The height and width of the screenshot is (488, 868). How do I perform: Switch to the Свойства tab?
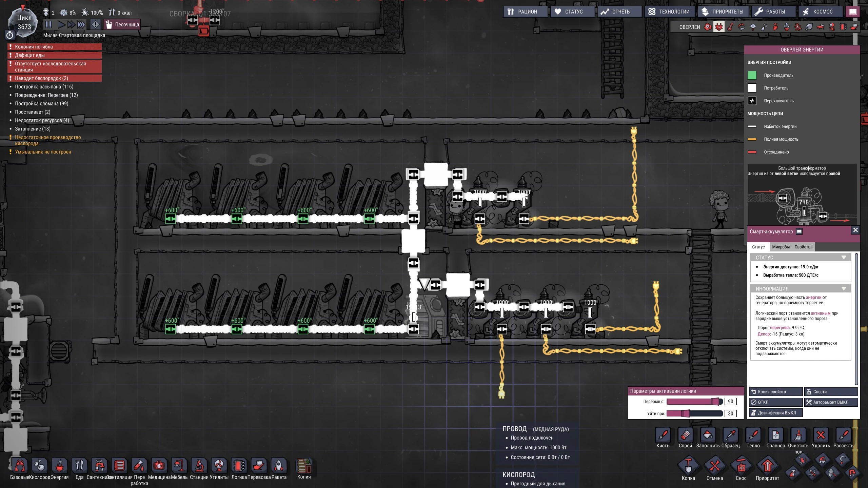coord(803,247)
